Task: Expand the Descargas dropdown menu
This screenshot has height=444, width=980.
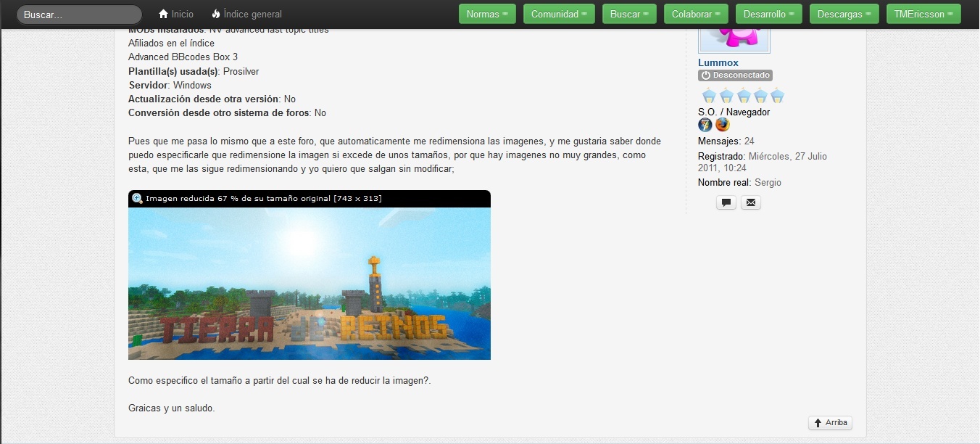Action: pos(844,14)
